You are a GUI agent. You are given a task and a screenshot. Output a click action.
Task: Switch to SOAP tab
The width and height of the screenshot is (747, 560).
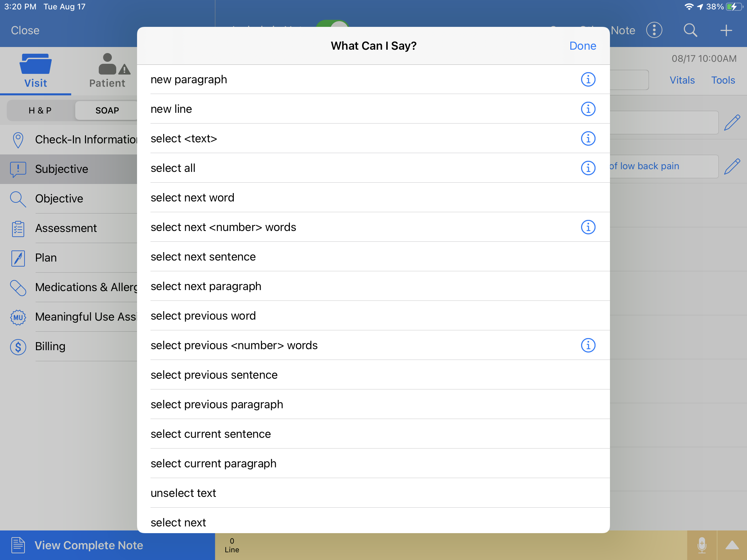coord(107,110)
